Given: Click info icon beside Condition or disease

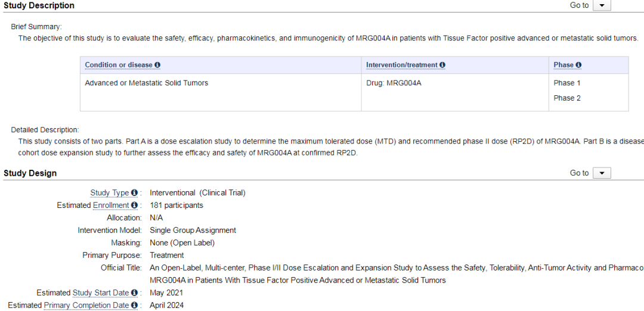Looking at the screenshot, I should [157, 65].
